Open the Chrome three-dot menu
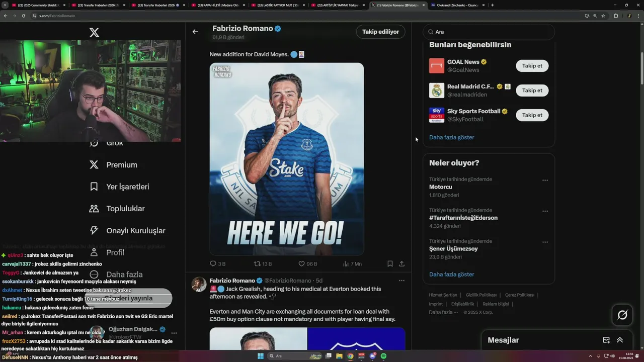Screen dimensions: 644x362 [638, 16]
